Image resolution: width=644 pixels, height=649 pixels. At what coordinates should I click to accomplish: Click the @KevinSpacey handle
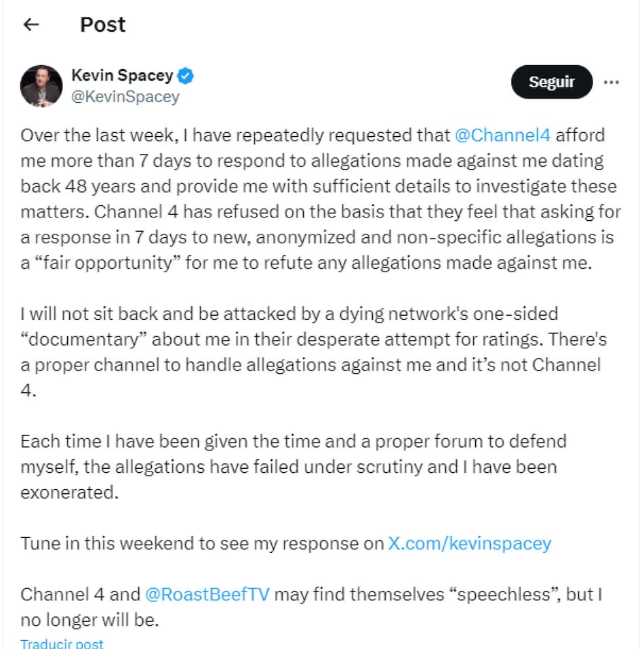125,97
